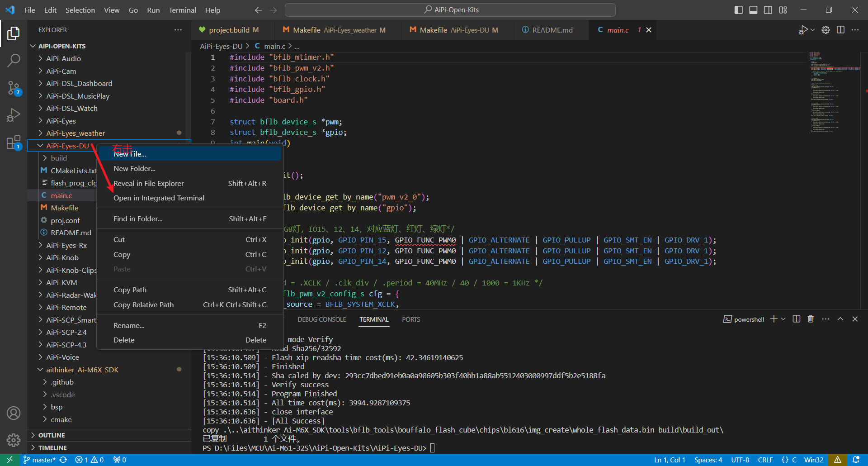
Task: Click the master* branch in status bar
Action: tap(39, 460)
